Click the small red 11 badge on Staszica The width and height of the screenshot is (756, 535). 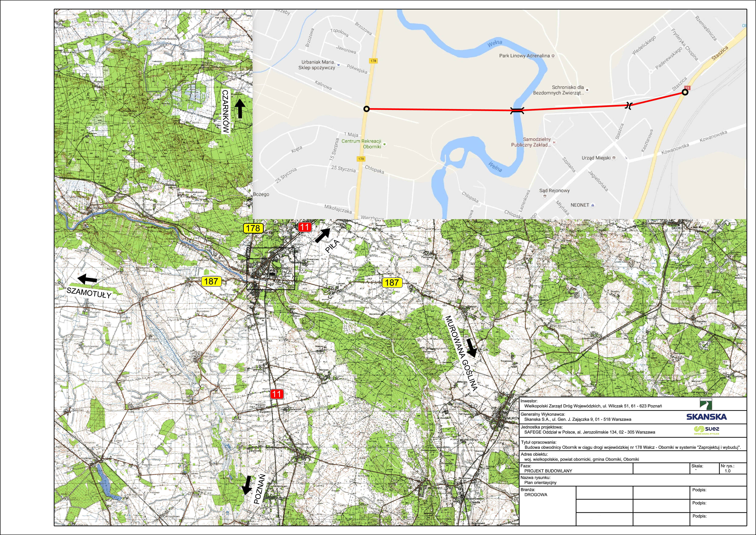click(688, 88)
